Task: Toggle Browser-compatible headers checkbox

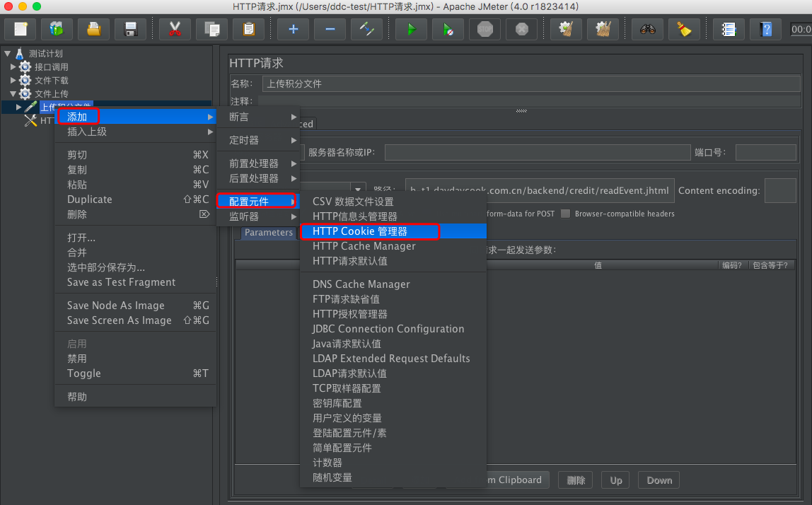Action: pyautogui.click(x=566, y=214)
